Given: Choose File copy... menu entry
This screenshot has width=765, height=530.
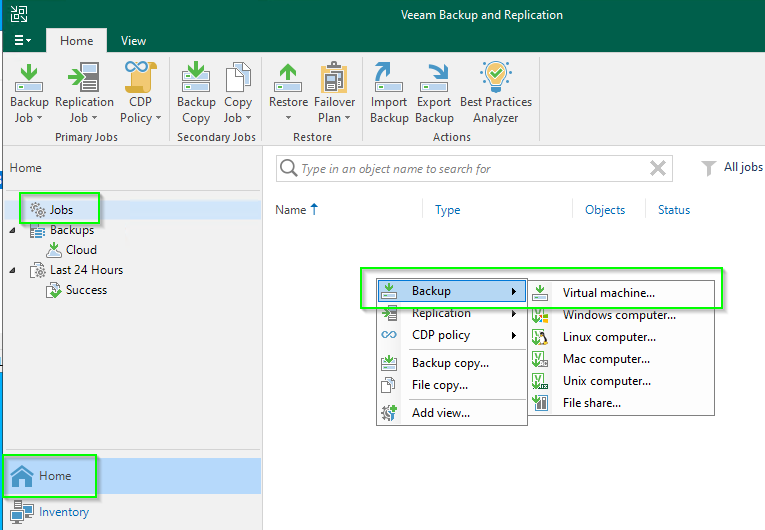Looking at the screenshot, I should [452, 385].
